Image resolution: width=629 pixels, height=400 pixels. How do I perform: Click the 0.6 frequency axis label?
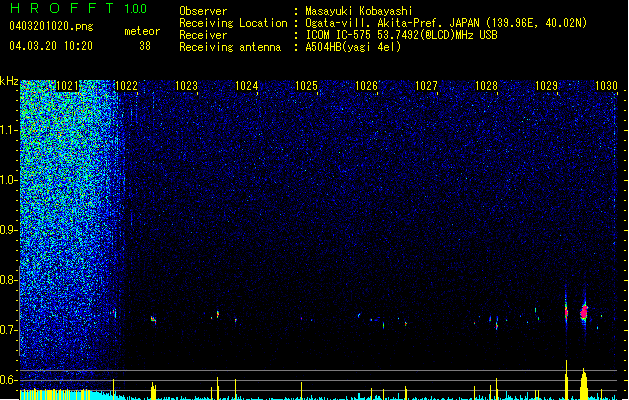(8, 380)
